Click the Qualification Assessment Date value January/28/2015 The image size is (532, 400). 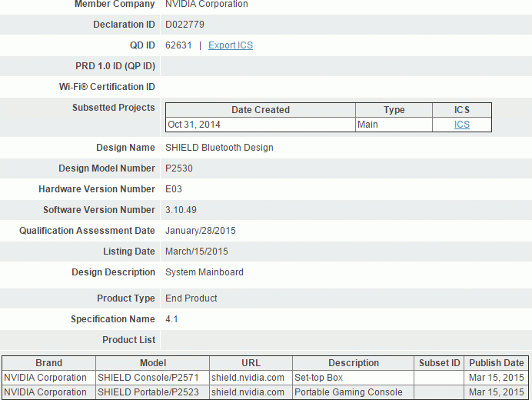pyautogui.click(x=201, y=231)
